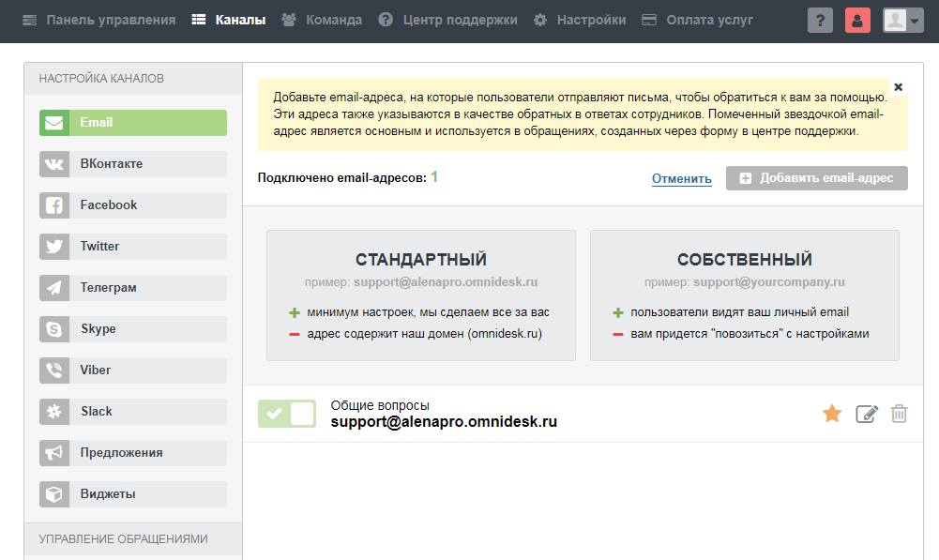Open notifications via the red profile icon

coord(857,20)
